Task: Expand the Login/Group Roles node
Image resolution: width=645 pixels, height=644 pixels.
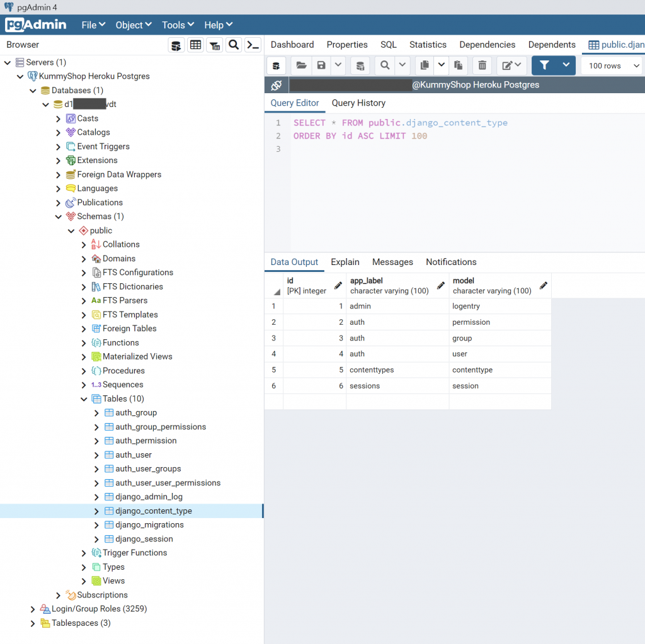Action: (33, 609)
